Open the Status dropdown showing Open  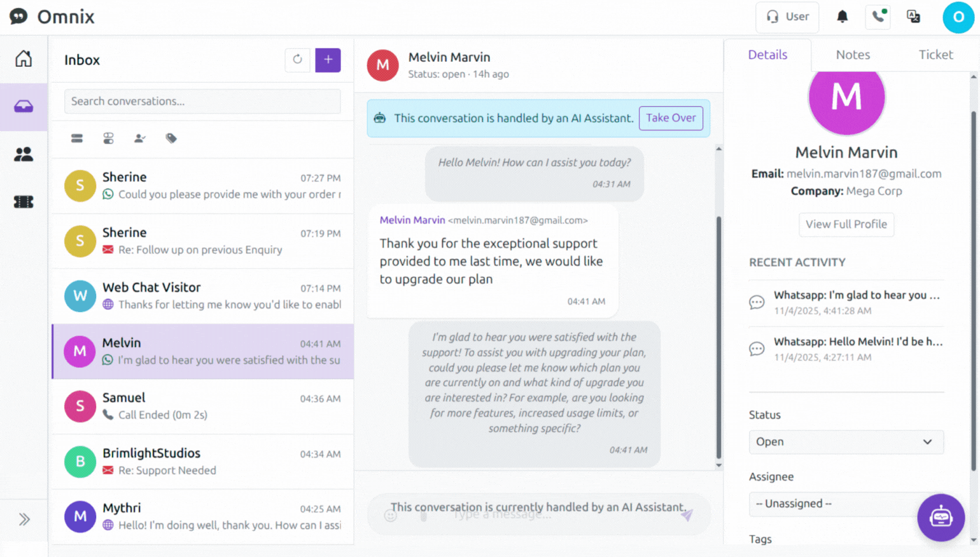[x=846, y=442]
